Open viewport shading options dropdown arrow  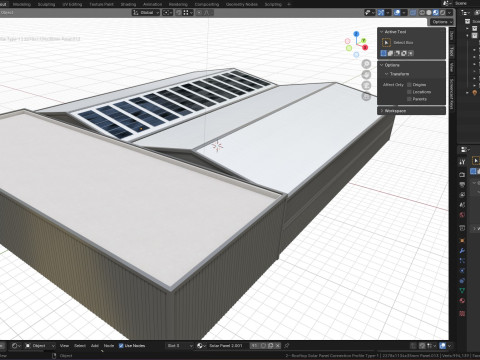[x=450, y=13]
